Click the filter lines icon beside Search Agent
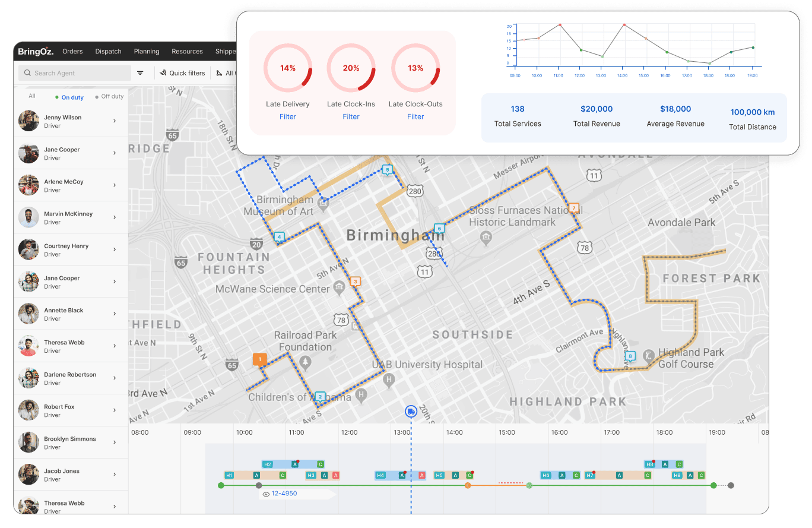 tap(141, 73)
